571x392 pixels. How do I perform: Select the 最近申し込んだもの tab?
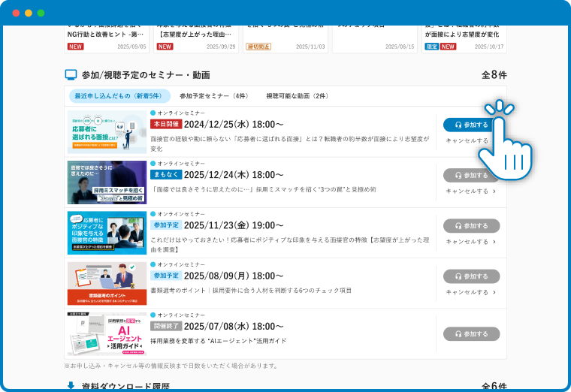click(x=118, y=96)
